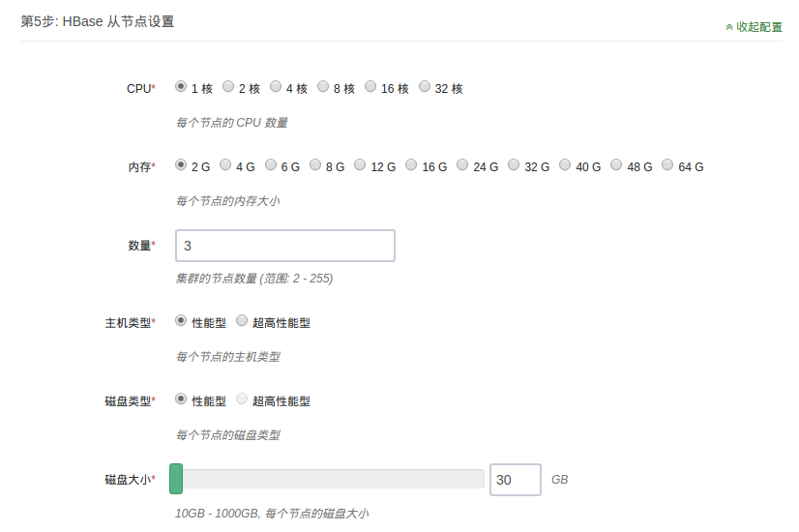Pick the 32 G memory radio button
799x532 pixels.
pos(514,165)
